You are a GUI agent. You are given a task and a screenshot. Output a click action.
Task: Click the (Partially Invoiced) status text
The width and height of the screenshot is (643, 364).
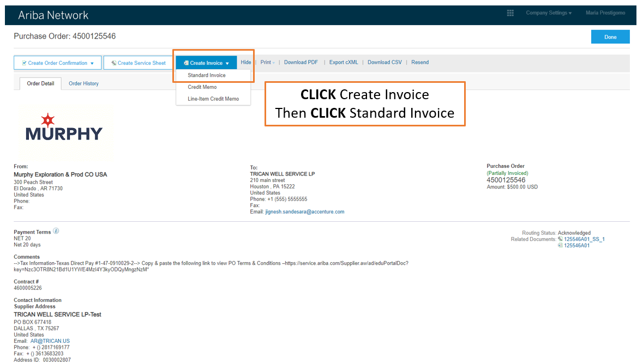pyautogui.click(x=507, y=173)
